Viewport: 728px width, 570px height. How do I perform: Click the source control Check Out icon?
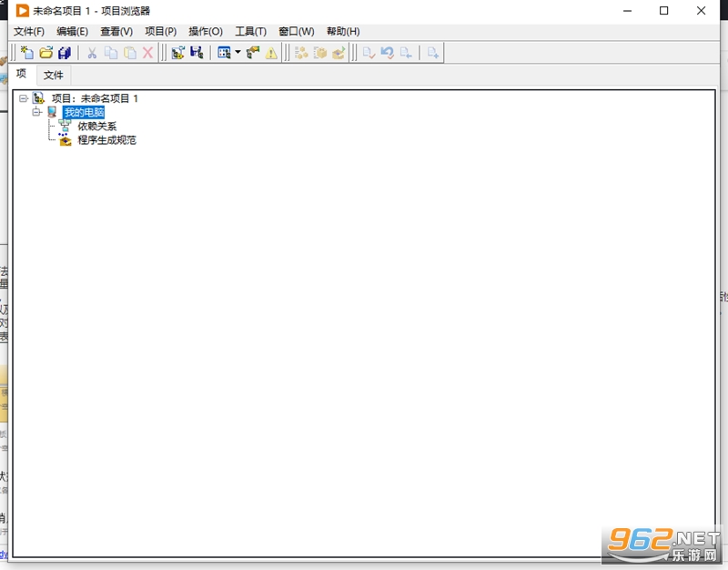406,53
